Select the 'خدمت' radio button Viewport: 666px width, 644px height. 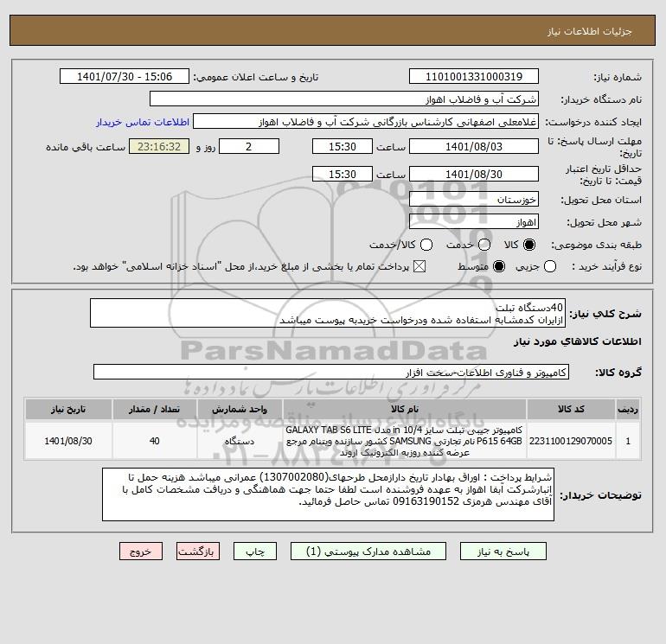pyautogui.click(x=484, y=245)
